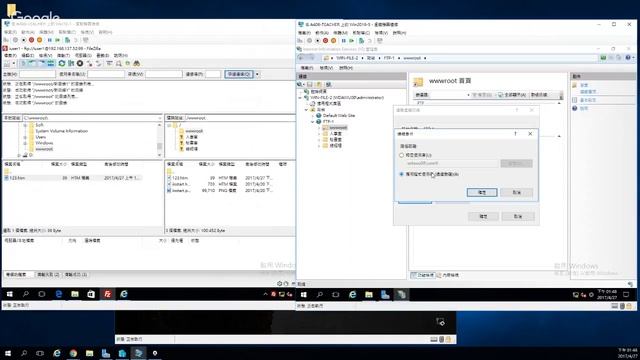
Task: Disconnect from server in FileZilla toolbar
Action: (90, 63)
